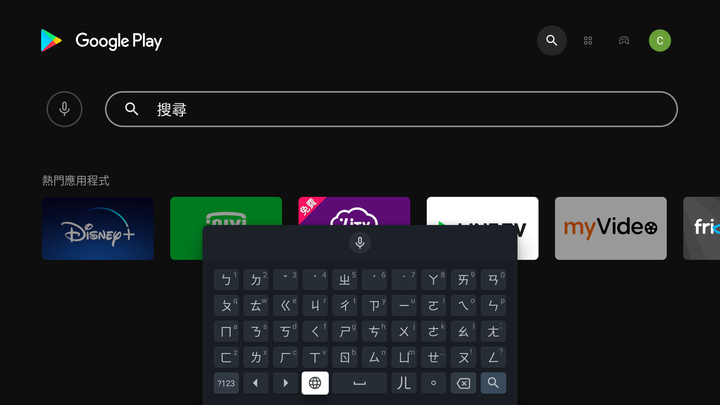Move cursor right with arrow key

click(x=286, y=383)
